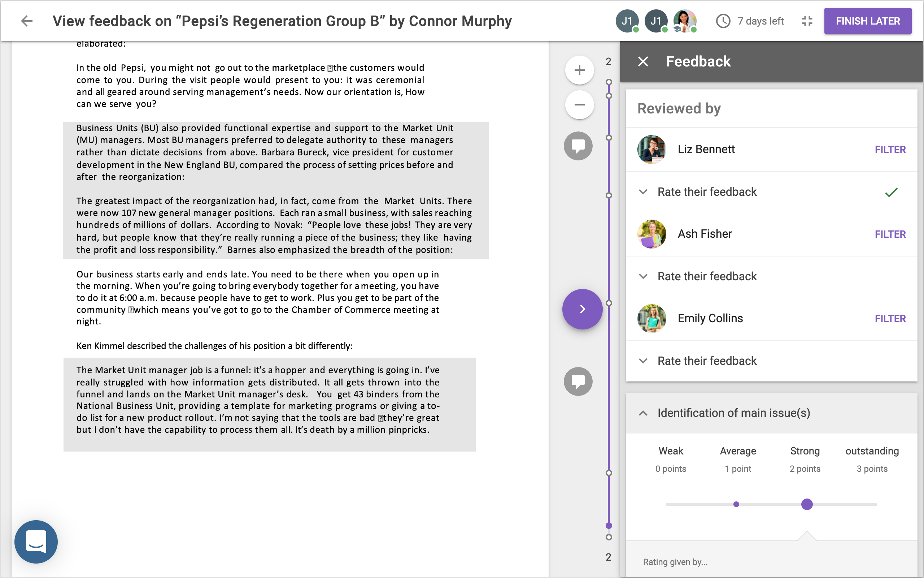Exit fullscreen with the collapse icon
Viewport: 924px width, 578px height.
pyautogui.click(x=807, y=21)
